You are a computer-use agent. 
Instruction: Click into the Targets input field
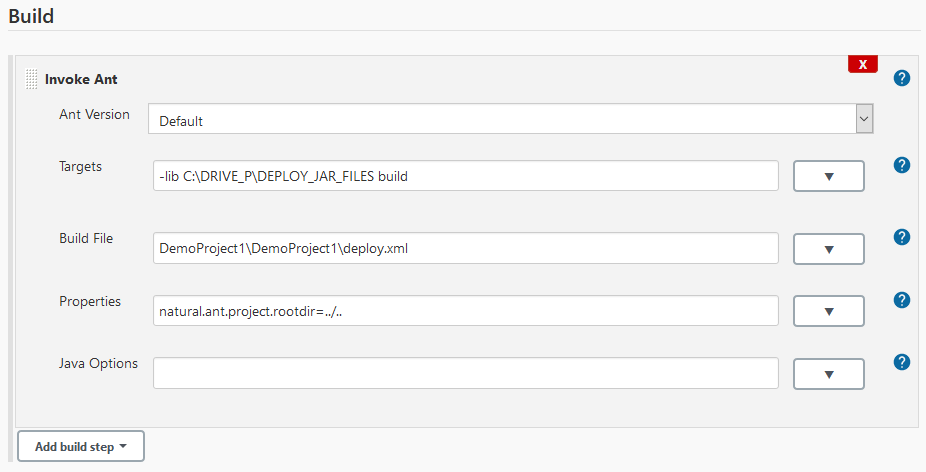point(465,176)
